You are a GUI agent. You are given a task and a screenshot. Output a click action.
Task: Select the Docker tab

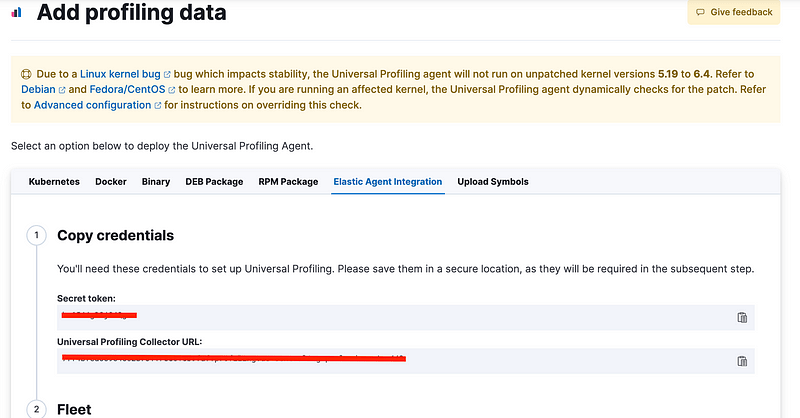(111, 182)
